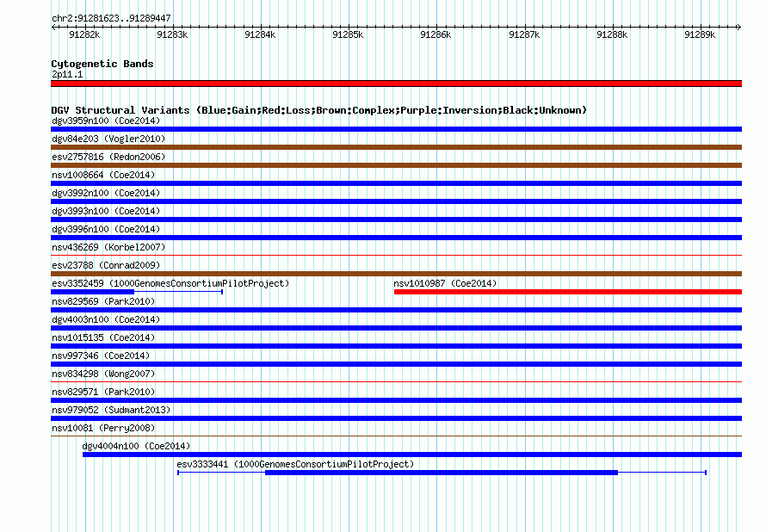Click the DGV Structural Variants track title
Screen dimensions: 766x532
pyautogui.click(x=319, y=110)
